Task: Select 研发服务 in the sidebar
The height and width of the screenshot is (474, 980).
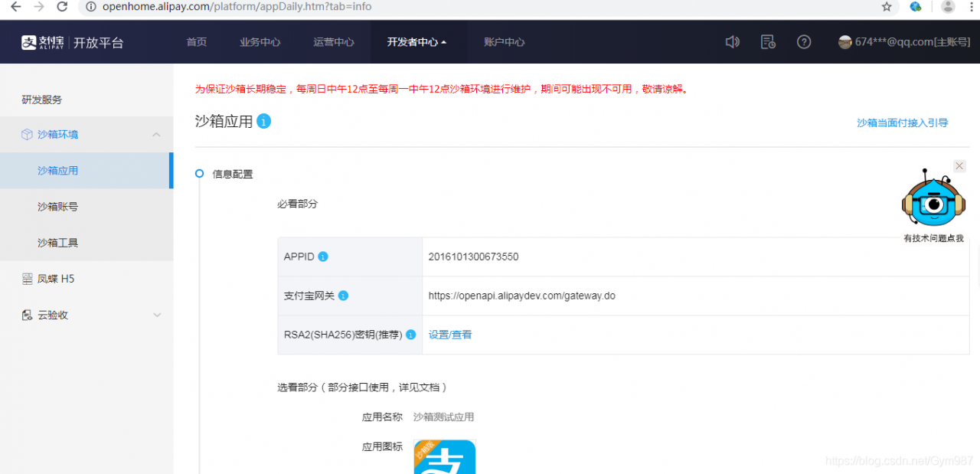Action: 42,100
